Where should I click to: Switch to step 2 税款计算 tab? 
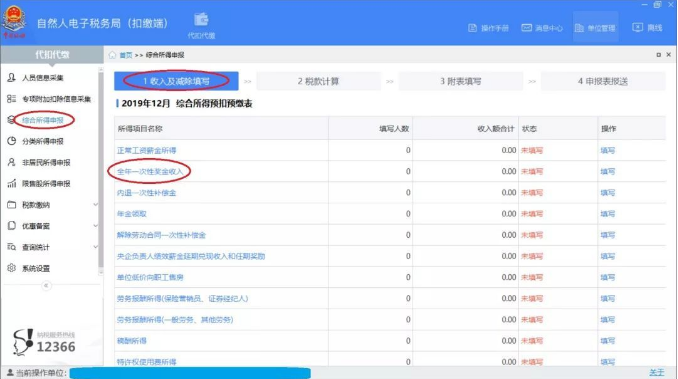click(x=318, y=81)
